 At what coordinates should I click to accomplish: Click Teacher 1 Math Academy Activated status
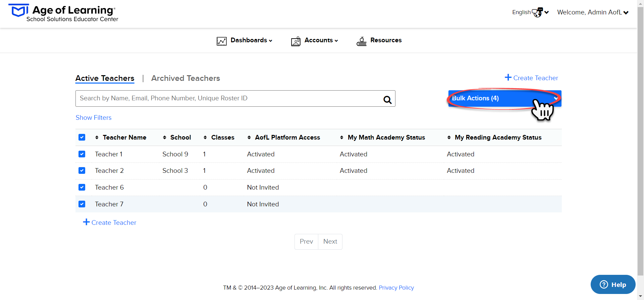point(354,154)
